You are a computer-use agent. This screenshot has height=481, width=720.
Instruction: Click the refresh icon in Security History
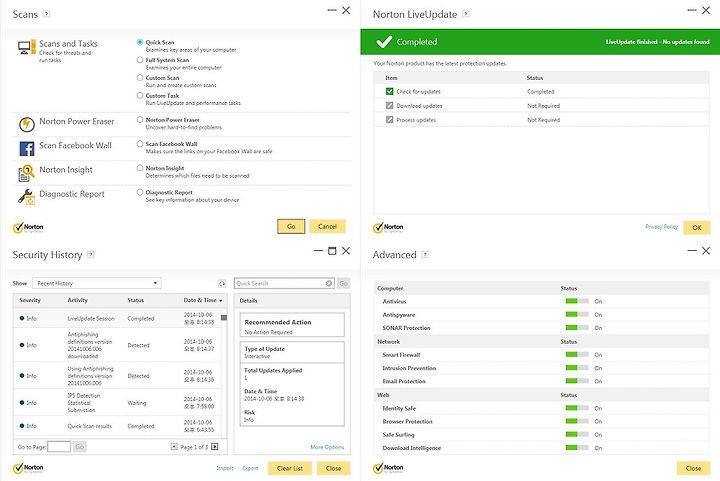[222, 284]
